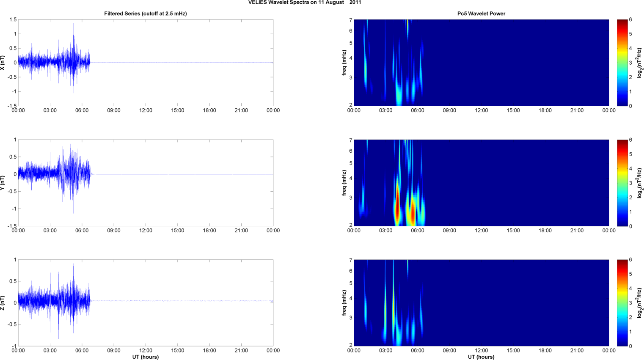Click the 03:00 tick under the top spectrogram
The height and width of the screenshot is (360, 644).
point(385,110)
